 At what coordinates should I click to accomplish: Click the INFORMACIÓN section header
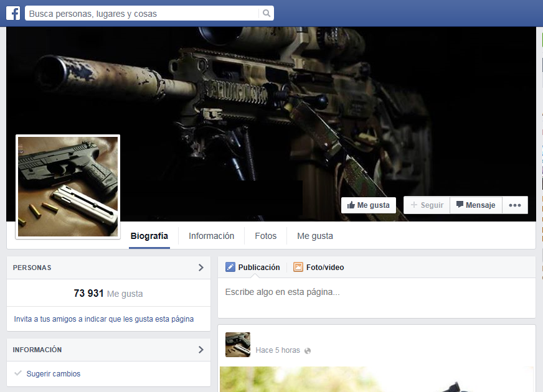(x=108, y=350)
